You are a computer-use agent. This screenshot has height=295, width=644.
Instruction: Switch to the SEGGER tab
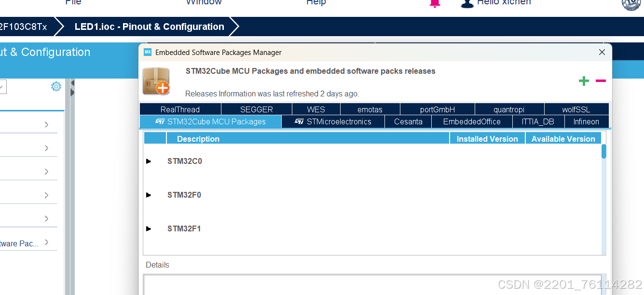(257, 109)
